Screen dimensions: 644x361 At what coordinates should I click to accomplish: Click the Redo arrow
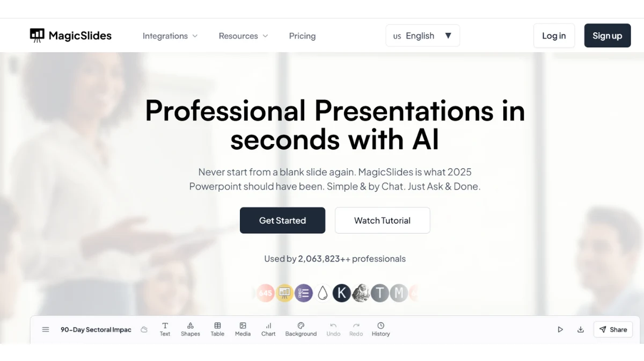click(356, 329)
